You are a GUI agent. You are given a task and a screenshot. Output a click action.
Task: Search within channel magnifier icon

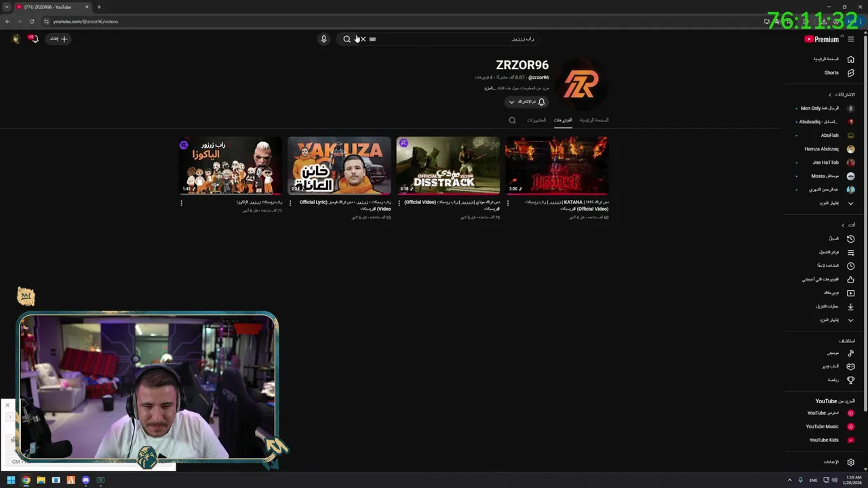click(x=512, y=120)
